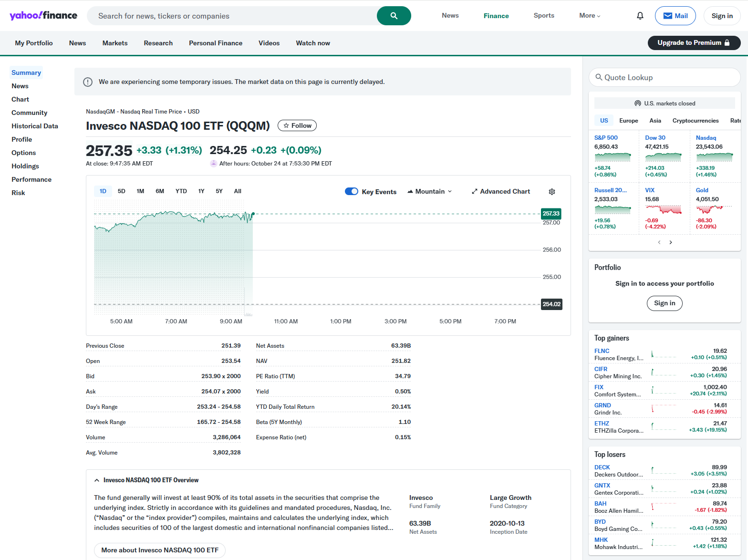Open Historical Data in left sidebar
748x560 pixels.
[x=35, y=126]
